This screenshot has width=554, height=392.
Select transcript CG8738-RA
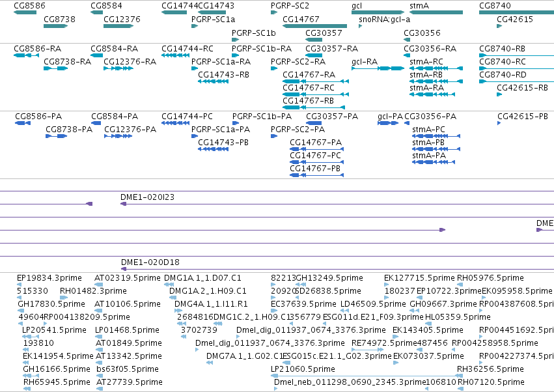coord(55,68)
